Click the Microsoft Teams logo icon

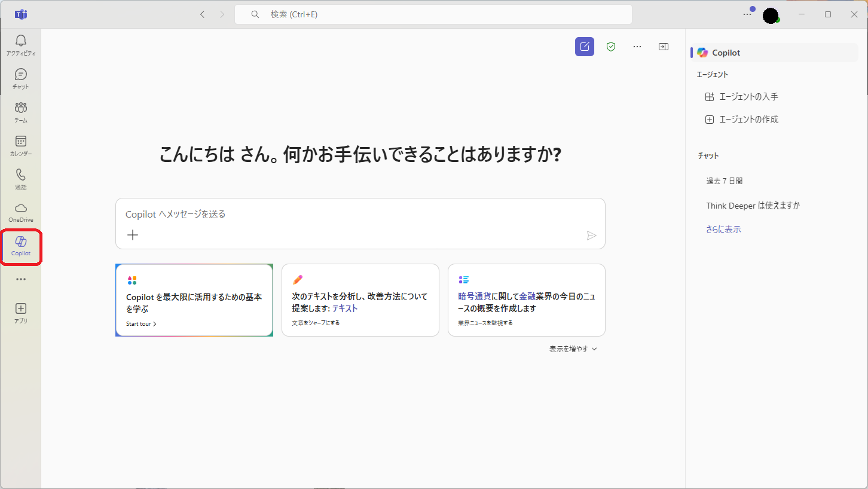[x=21, y=14]
